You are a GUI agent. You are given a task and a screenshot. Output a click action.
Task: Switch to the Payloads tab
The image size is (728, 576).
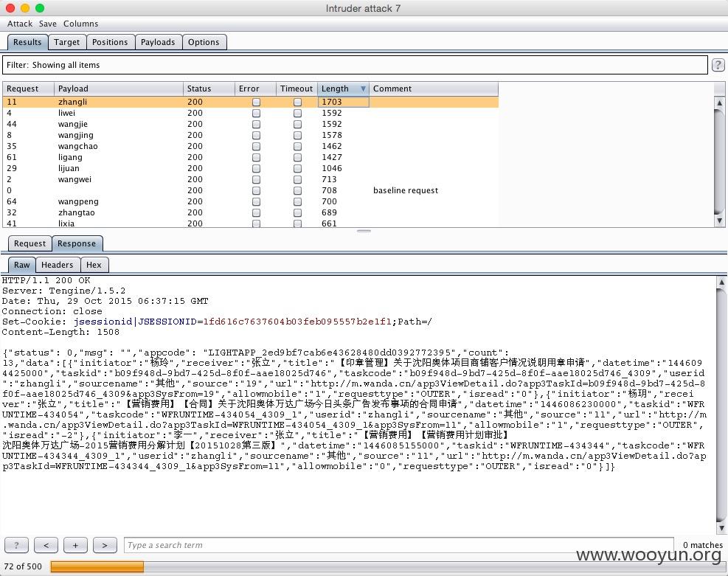pos(158,42)
